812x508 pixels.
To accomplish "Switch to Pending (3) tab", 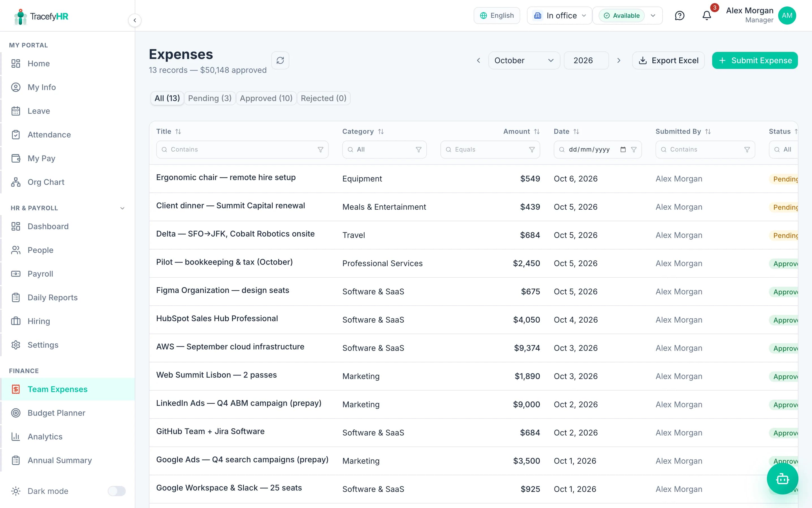I will point(210,98).
